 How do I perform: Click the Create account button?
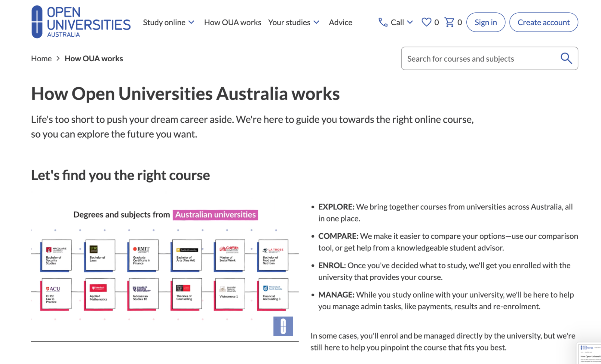(x=543, y=22)
